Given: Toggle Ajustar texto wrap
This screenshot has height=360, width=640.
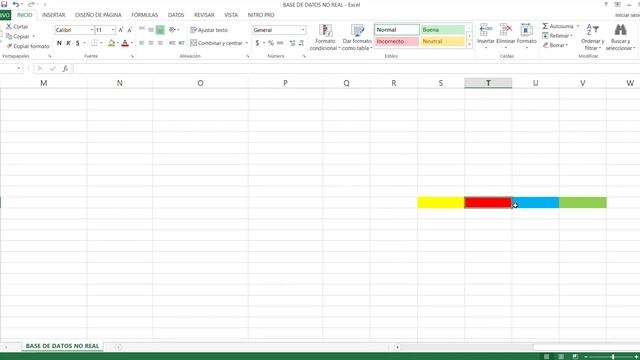Looking at the screenshot, I should click(x=209, y=30).
